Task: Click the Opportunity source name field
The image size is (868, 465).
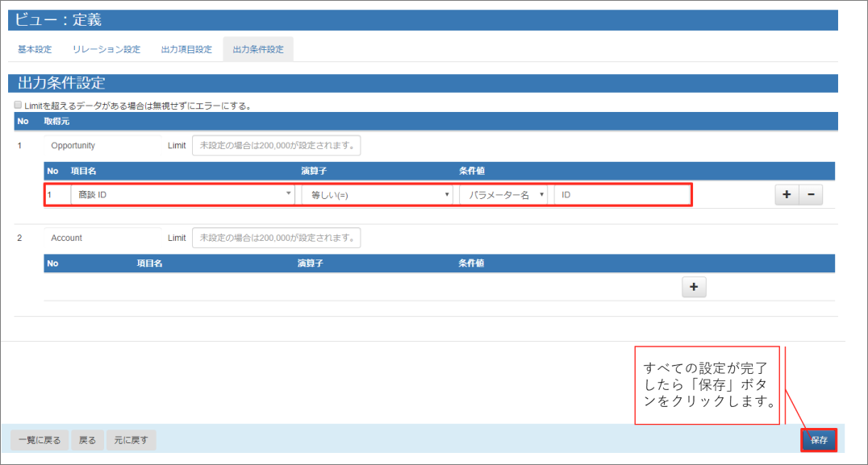Action: (x=102, y=146)
